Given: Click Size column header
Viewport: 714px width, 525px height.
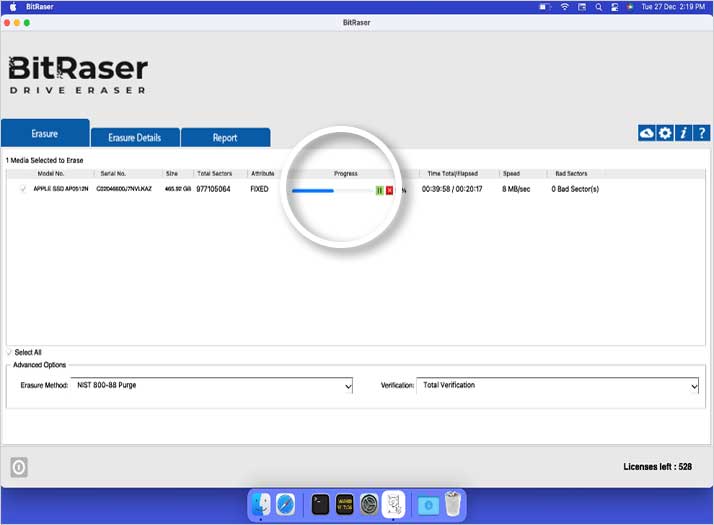Looking at the screenshot, I should pyautogui.click(x=172, y=173).
